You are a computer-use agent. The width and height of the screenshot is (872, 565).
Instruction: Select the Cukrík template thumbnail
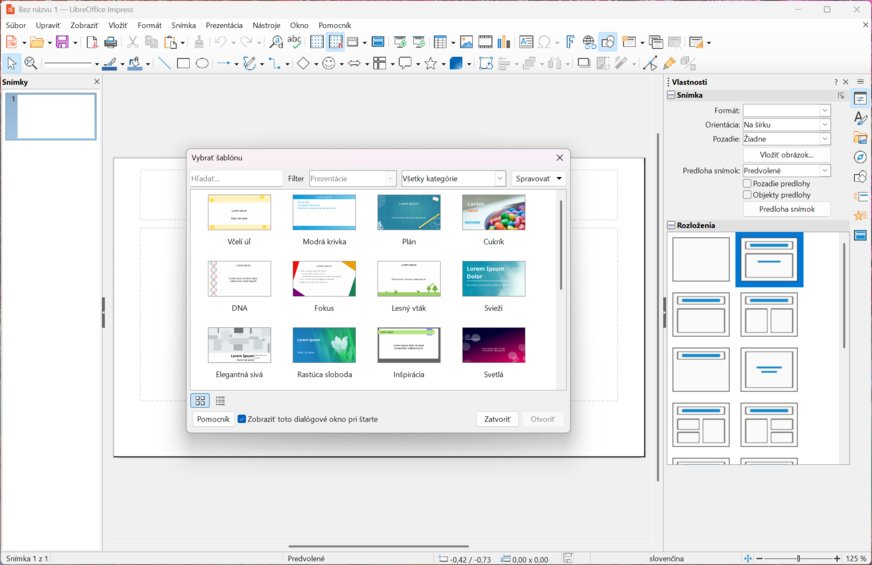click(493, 212)
